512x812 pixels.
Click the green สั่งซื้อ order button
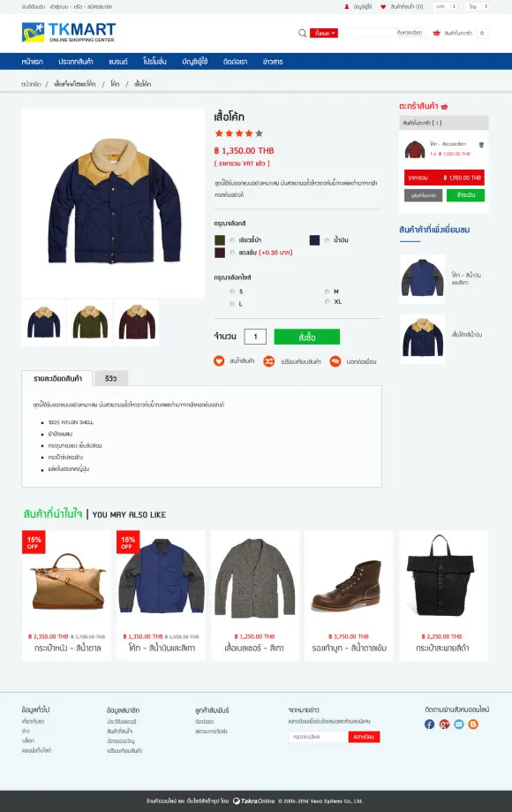coord(306,337)
